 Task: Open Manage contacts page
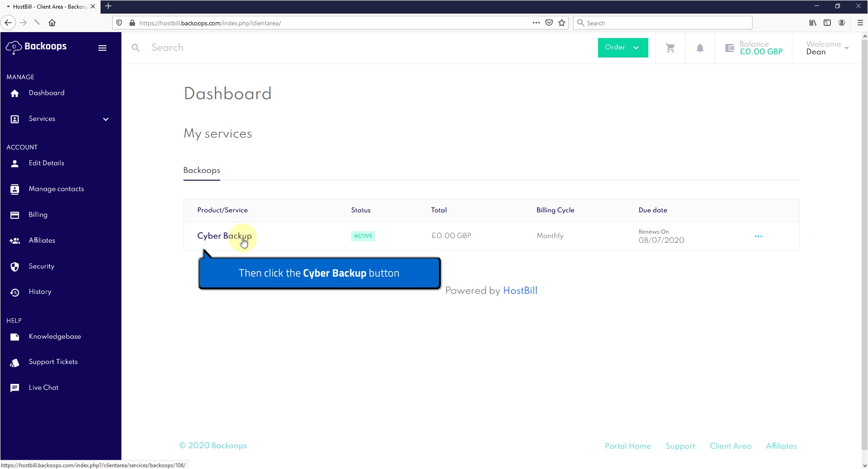56,189
